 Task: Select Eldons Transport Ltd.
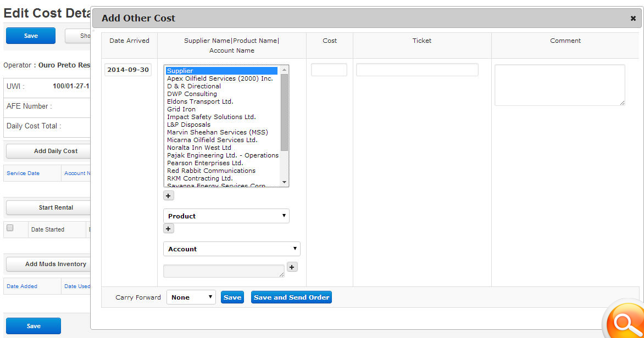click(200, 102)
